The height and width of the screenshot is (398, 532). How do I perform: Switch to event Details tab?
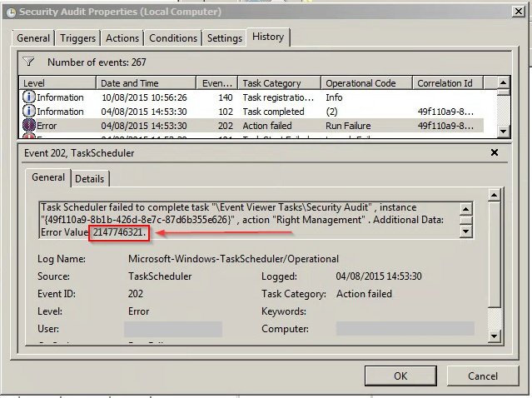90,178
